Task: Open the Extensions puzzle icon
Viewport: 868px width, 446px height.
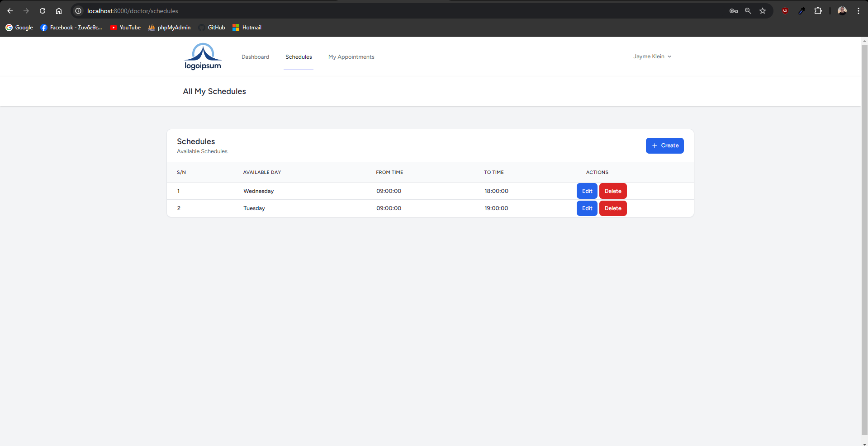Action: (818, 11)
